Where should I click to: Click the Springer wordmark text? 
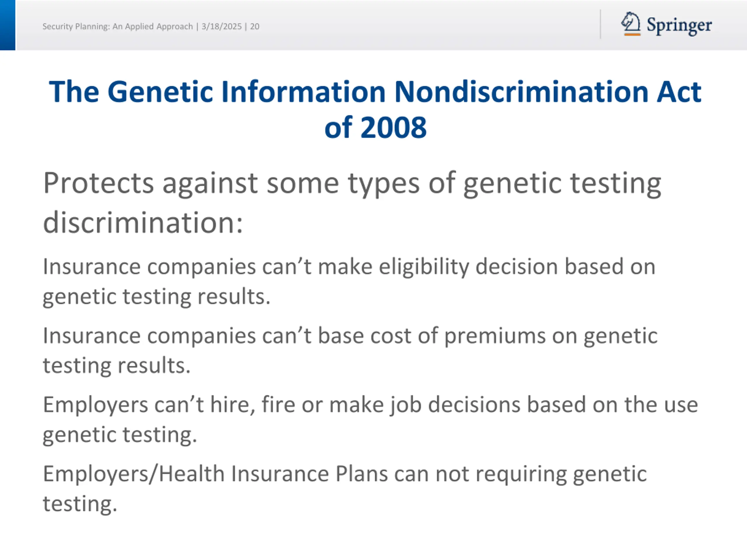point(679,25)
